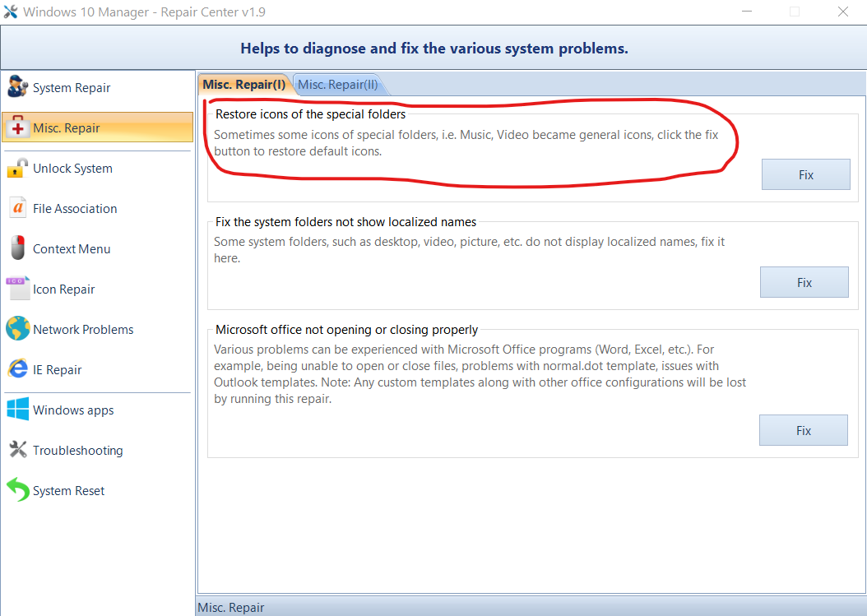The image size is (867, 616).
Task: Click Fix for system folders' localized names
Action: click(x=804, y=283)
